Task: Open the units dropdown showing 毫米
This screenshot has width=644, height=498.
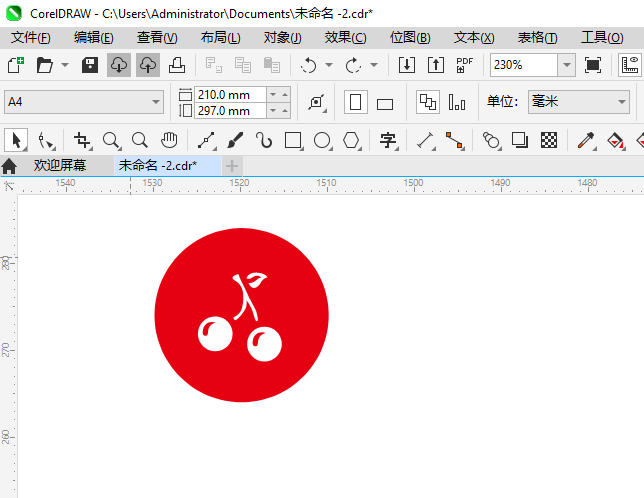Action: coord(622,102)
